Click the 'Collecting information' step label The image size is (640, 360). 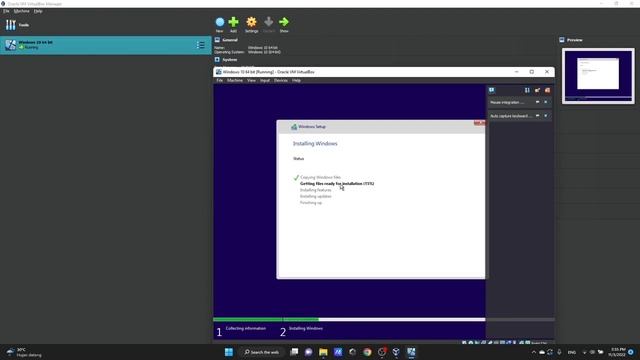tap(246, 328)
